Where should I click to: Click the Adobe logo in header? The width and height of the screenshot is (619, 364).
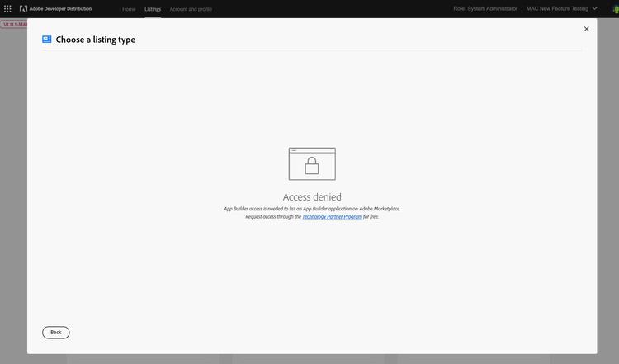click(23, 8)
